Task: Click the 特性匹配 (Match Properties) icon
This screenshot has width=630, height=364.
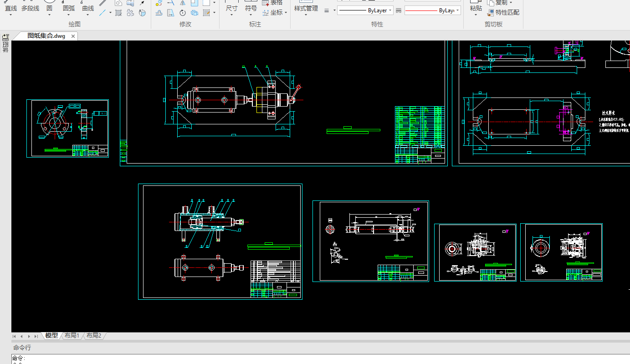Action: pos(491,13)
